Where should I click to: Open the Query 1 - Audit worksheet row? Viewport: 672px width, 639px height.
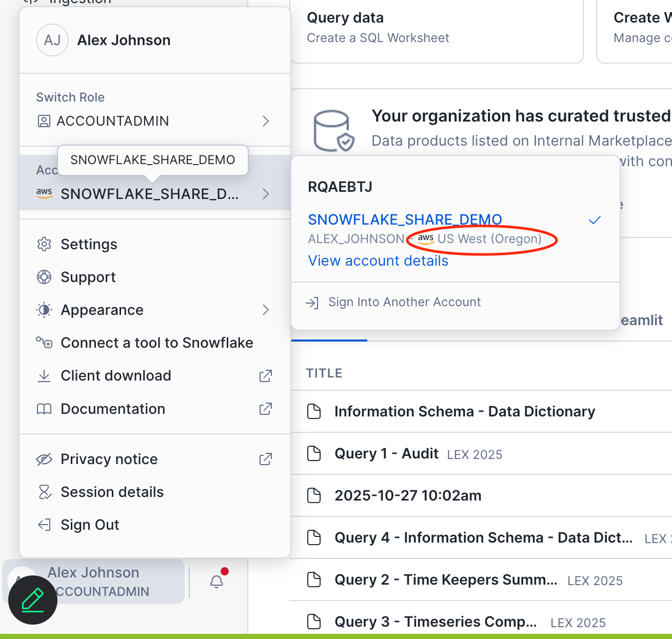coord(386,453)
